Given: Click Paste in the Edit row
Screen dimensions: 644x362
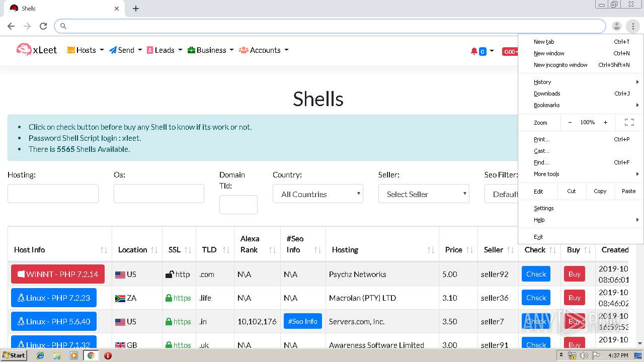Looking at the screenshot, I should 628,191.
